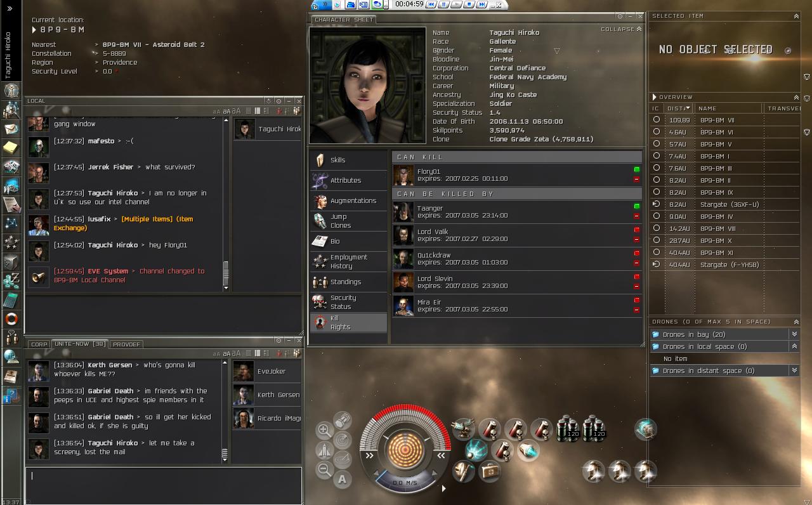
Task: Activate the medkit briefcase module
Action: (490, 471)
